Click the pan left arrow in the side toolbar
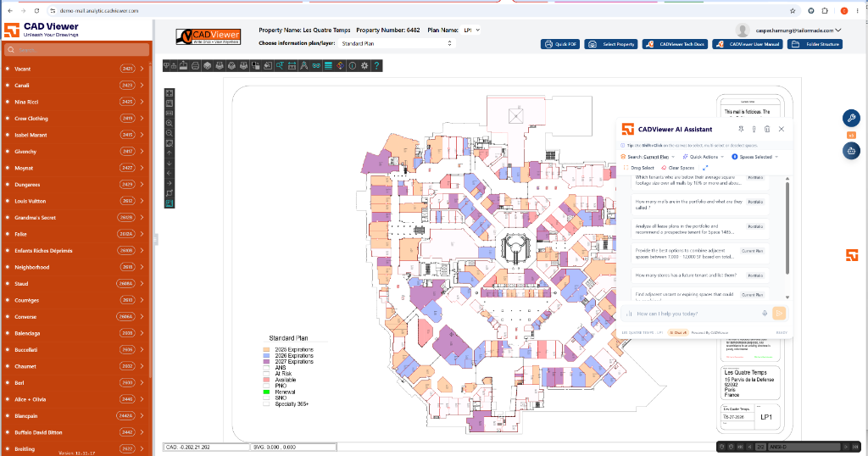 [x=170, y=173]
